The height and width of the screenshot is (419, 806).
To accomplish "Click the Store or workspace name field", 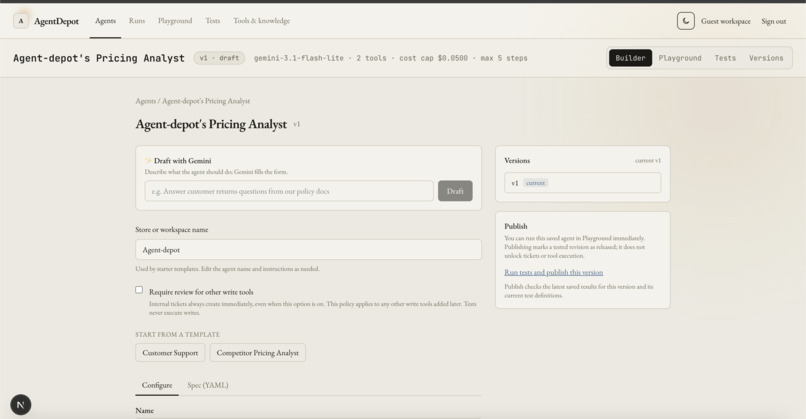I will [308, 249].
